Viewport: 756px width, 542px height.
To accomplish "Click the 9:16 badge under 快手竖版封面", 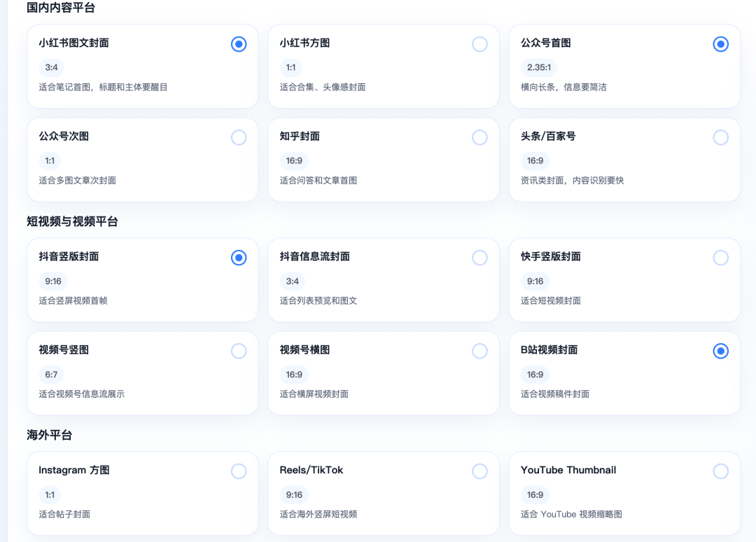I will (535, 281).
